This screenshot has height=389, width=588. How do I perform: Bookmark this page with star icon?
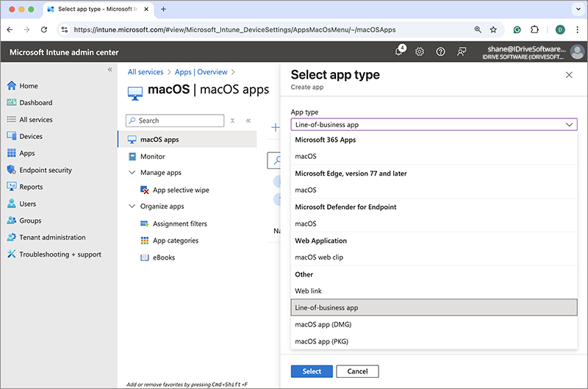tap(493, 29)
